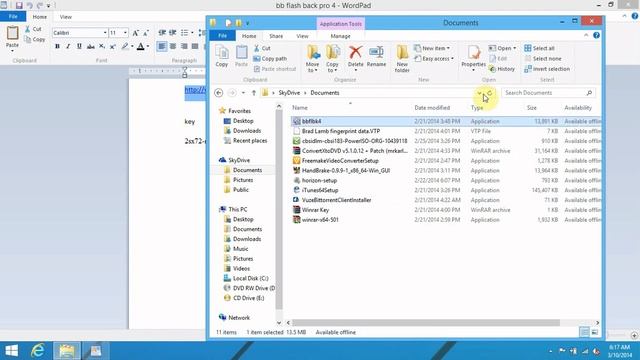This screenshot has height=360, width=640.
Task: Open Internet Explorer from taskbar
Action: tap(38, 351)
